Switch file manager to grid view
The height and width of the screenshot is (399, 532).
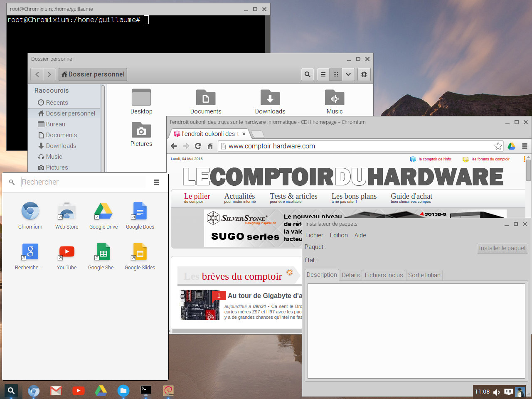(336, 74)
